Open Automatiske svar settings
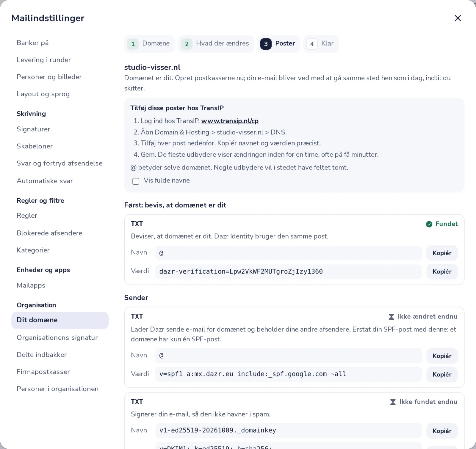 point(60,181)
